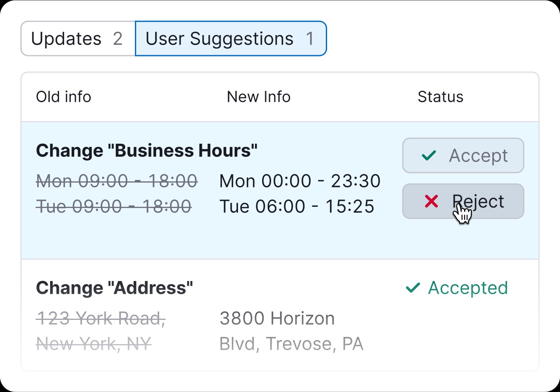Click the Status column header
This screenshot has height=392, width=560.
click(440, 97)
